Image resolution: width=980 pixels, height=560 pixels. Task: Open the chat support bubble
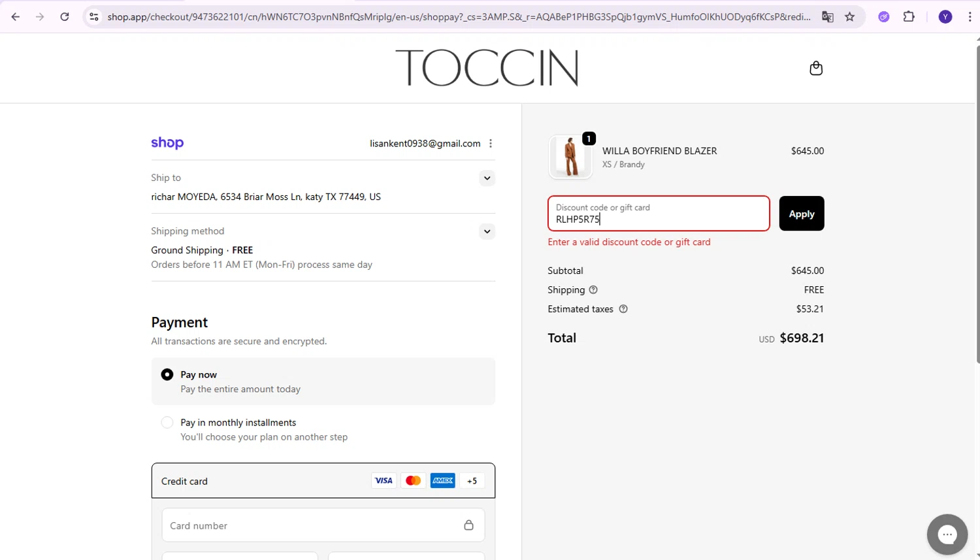click(x=947, y=535)
